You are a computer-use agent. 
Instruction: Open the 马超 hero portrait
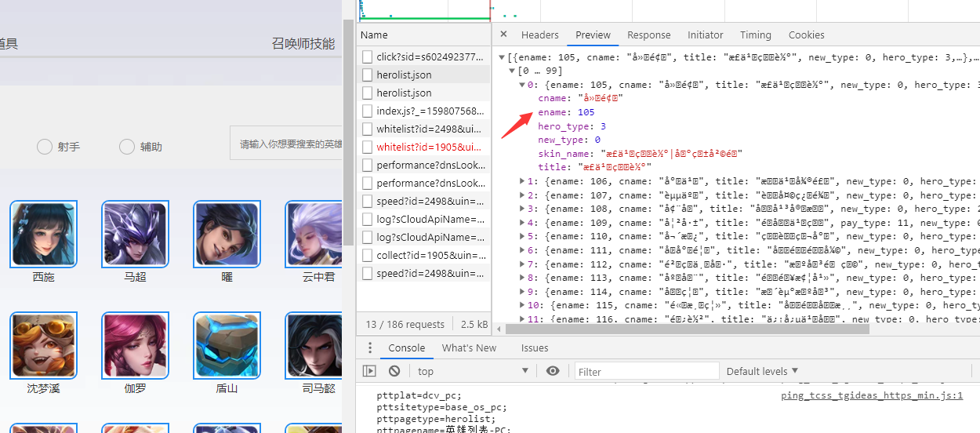tap(136, 234)
